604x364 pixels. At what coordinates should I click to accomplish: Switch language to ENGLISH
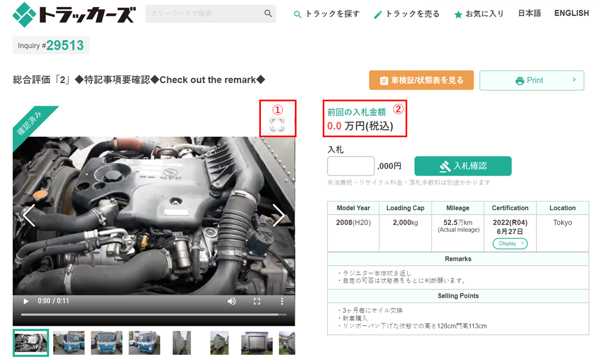click(572, 13)
